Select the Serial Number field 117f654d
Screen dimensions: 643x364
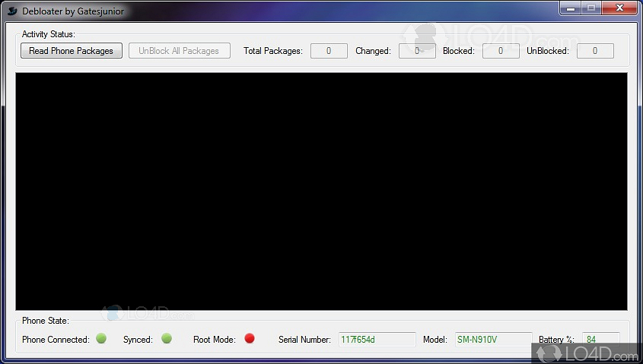377,340
